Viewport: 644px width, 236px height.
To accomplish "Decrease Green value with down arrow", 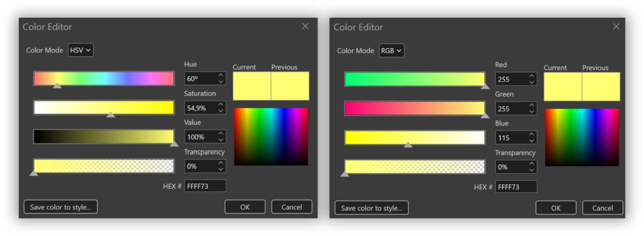I will point(532,112).
